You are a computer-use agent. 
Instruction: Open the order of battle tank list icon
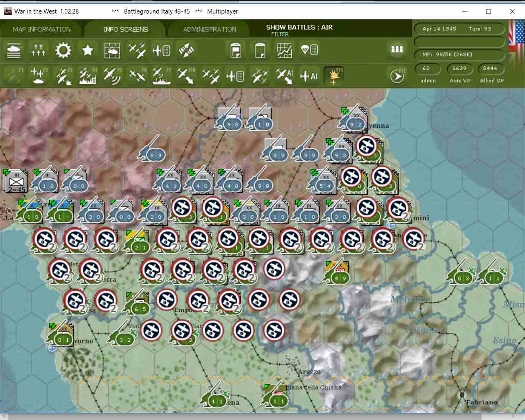pyautogui.click(x=14, y=50)
